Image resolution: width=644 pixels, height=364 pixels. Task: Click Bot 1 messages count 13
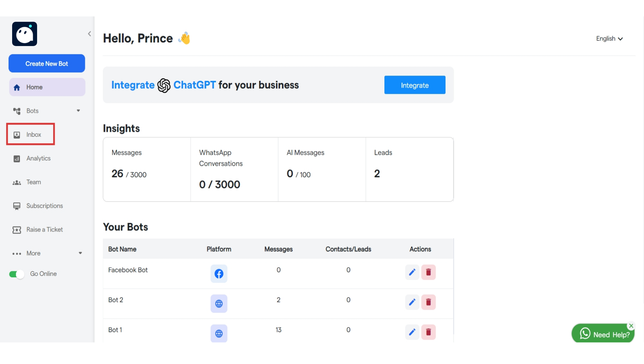point(278,330)
